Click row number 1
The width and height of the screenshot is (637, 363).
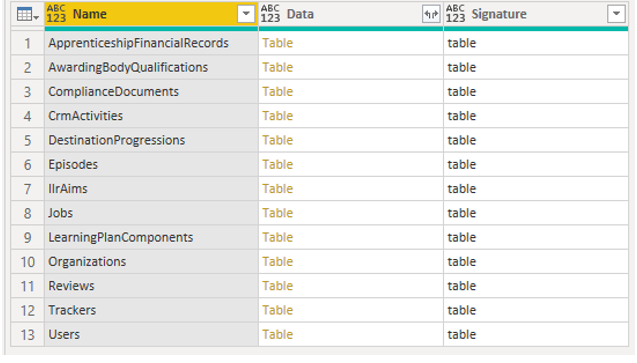pyautogui.click(x=27, y=43)
